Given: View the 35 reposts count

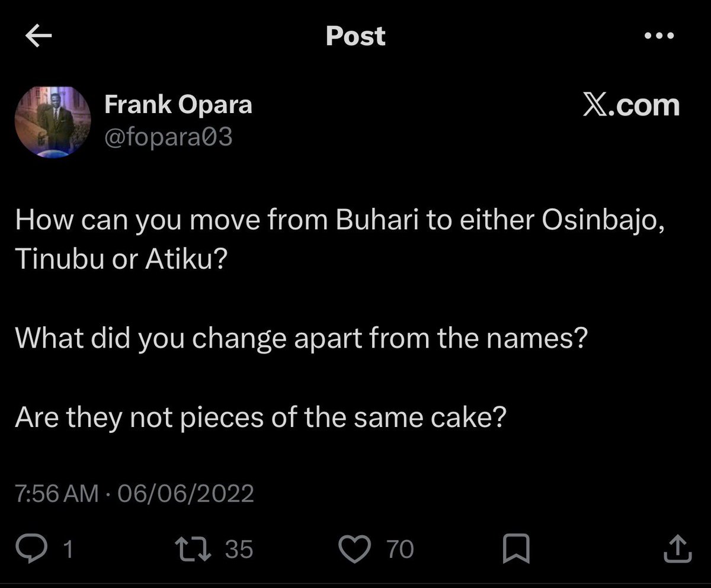Looking at the screenshot, I should [x=239, y=550].
